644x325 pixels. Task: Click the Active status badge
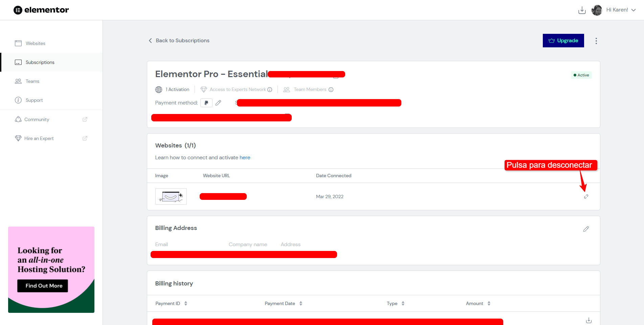[x=581, y=75]
